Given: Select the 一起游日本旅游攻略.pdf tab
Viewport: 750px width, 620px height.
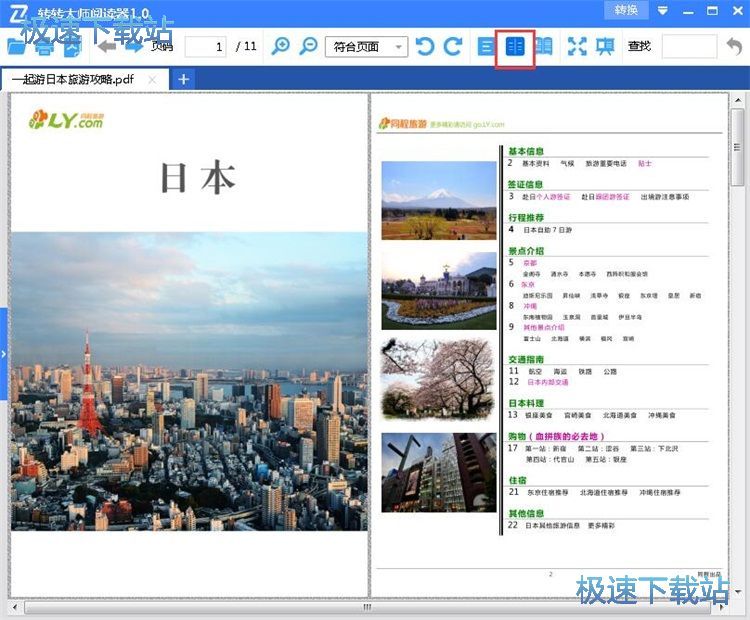Looking at the screenshot, I should (x=73, y=79).
